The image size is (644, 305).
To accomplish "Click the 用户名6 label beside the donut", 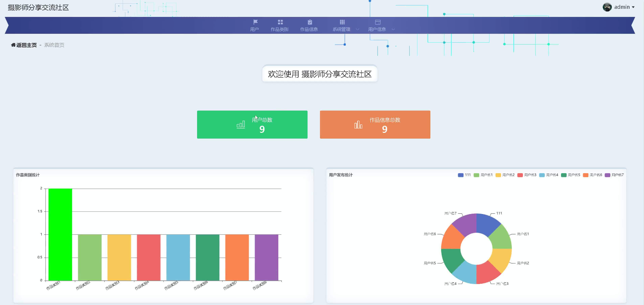I will point(430,234).
